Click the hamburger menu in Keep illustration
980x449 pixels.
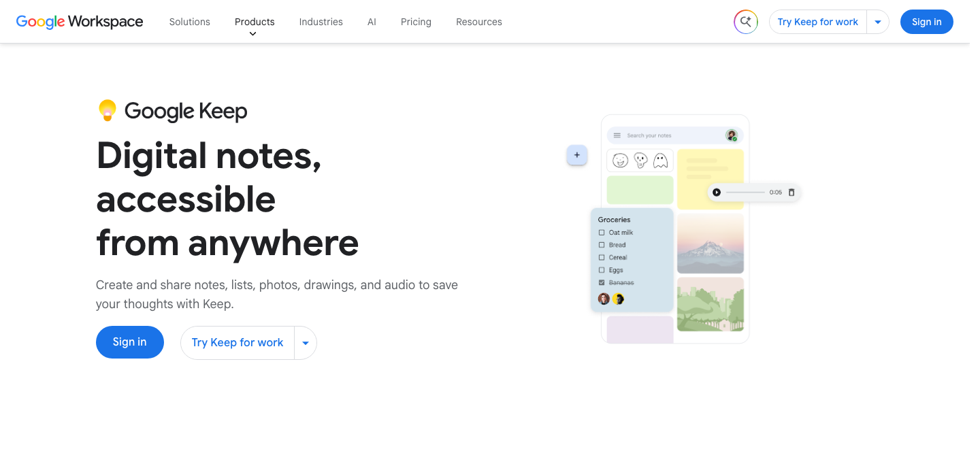[x=617, y=135]
